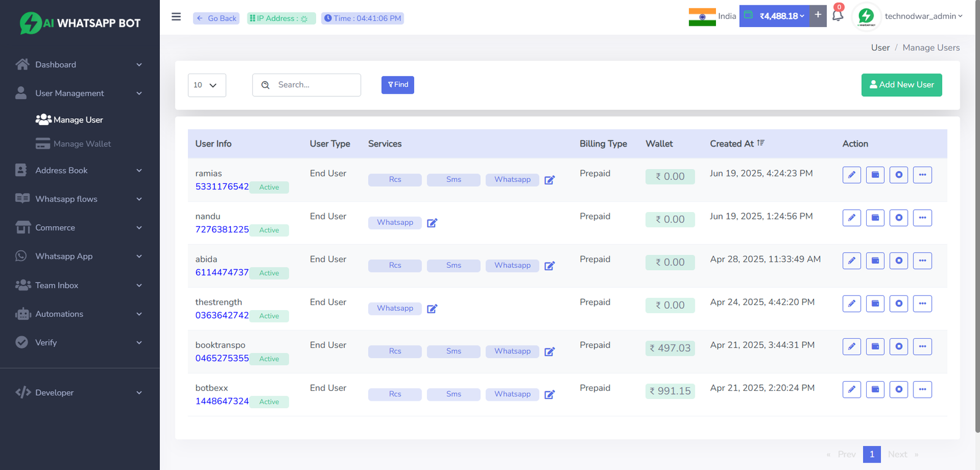Image resolution: width=980 pixels, height=470 pixels.
Task: Click the ₹ 991.15 wallet value
Action: tap(670, 391)
